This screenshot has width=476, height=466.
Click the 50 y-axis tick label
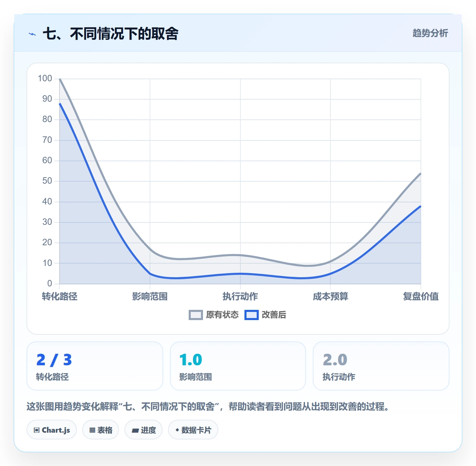(47, 181)
